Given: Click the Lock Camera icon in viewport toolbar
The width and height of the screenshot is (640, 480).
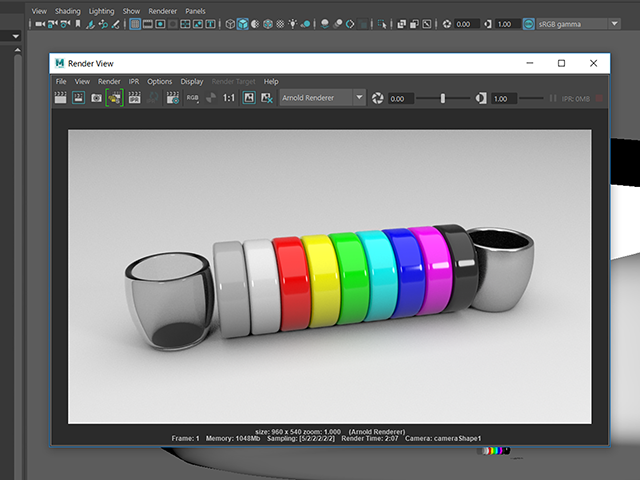Looking at the screenshot, I should (53, 24).
